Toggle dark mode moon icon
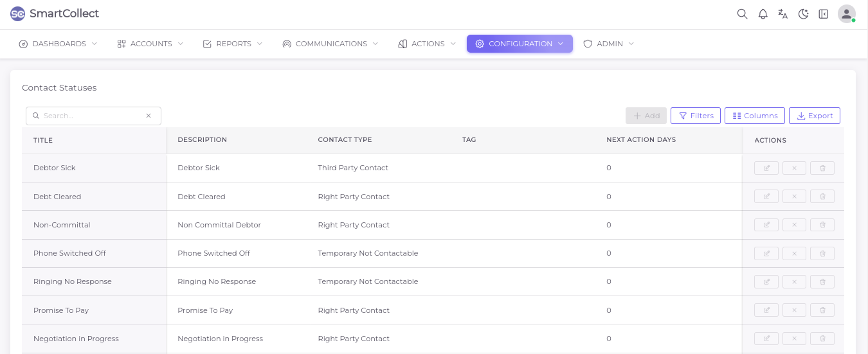This screenshot has width=868, height=354. pyautogui.click(x=803, y=14)
